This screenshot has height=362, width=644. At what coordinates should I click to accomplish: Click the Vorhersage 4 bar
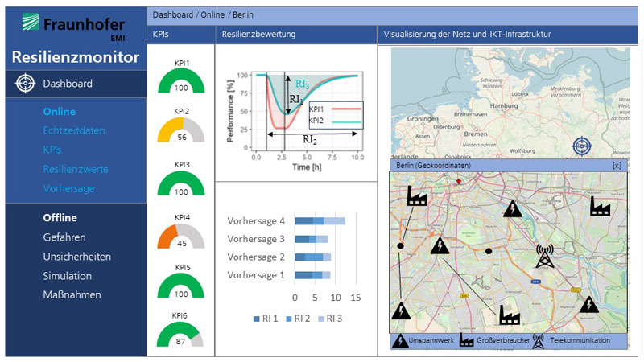320,221
